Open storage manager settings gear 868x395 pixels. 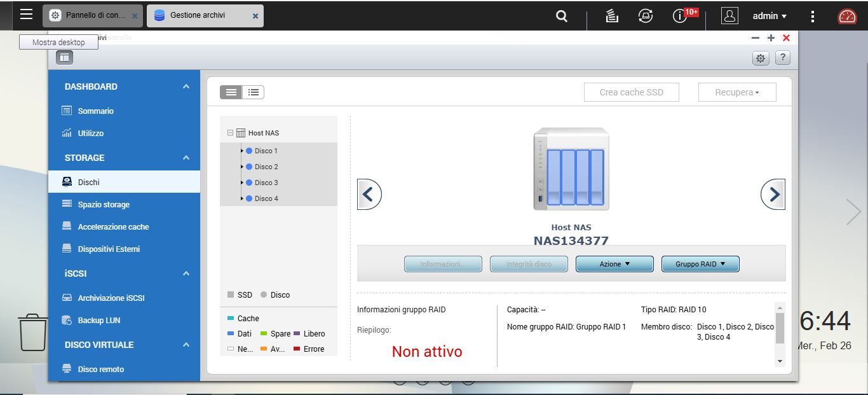(760, 59)
